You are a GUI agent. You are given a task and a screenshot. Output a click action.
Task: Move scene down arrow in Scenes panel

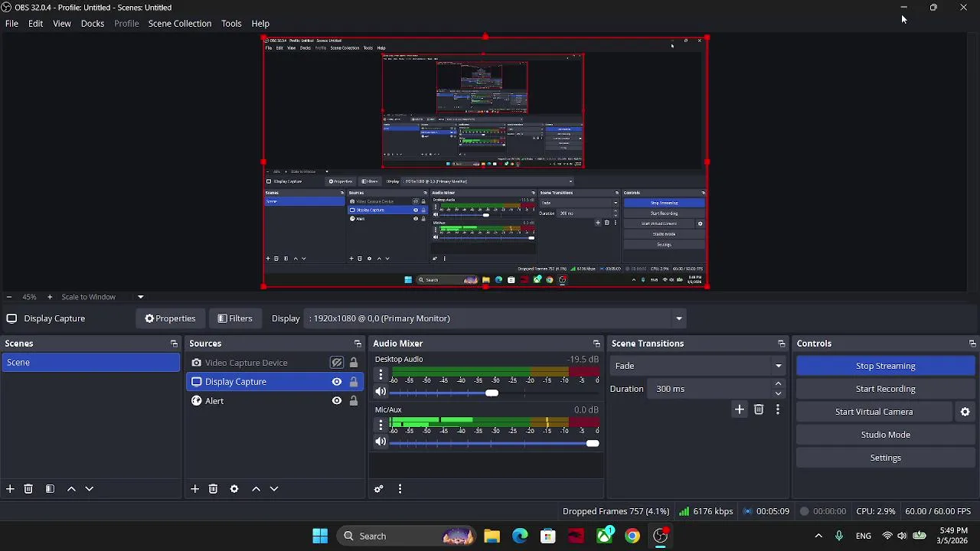(89, 489)
